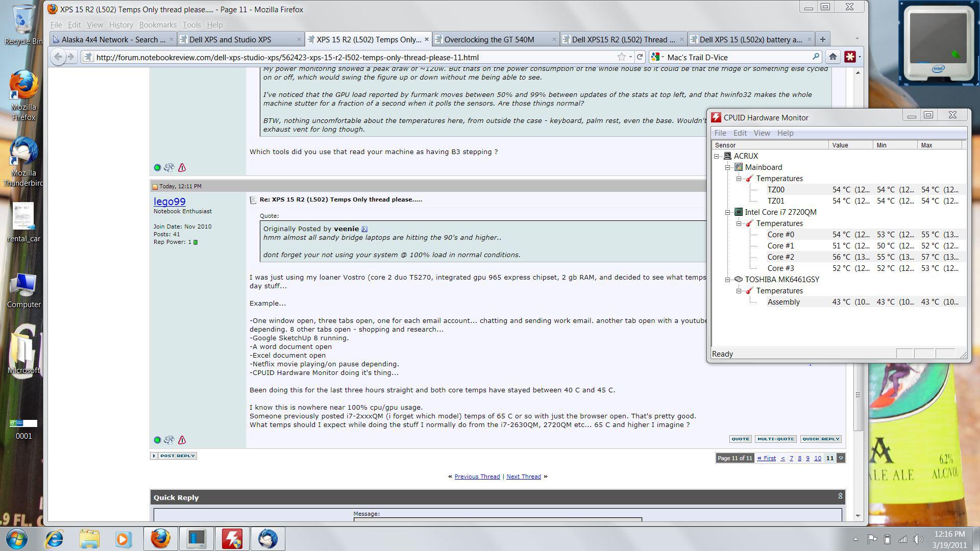Screen dimensions: 980x551
Task: Open new tab with plus button
Action: click(822, 39)
